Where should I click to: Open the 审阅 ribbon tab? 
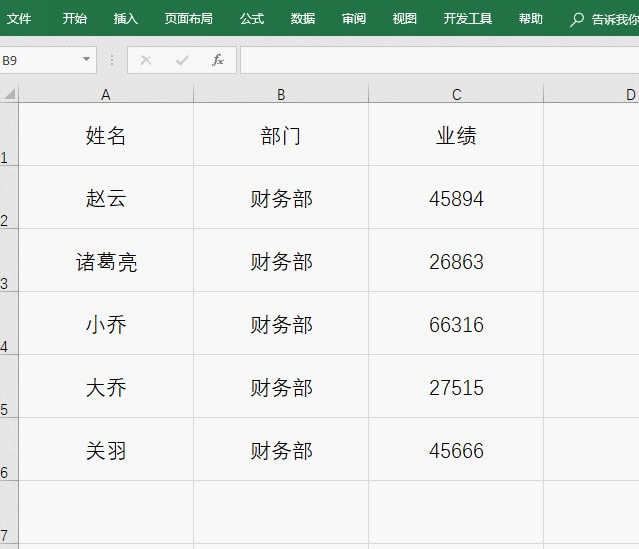(x=354, y=19)
